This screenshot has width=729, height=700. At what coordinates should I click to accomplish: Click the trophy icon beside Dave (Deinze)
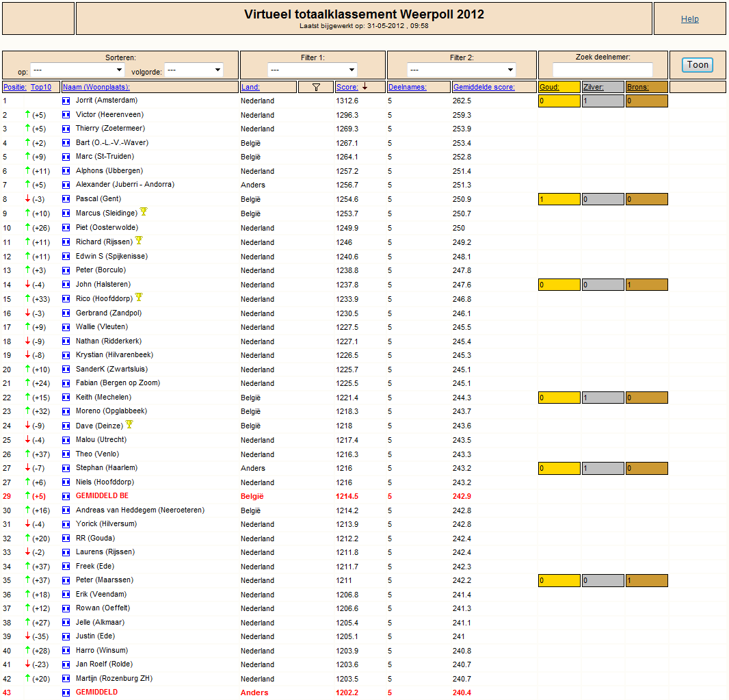pos(129,424)
